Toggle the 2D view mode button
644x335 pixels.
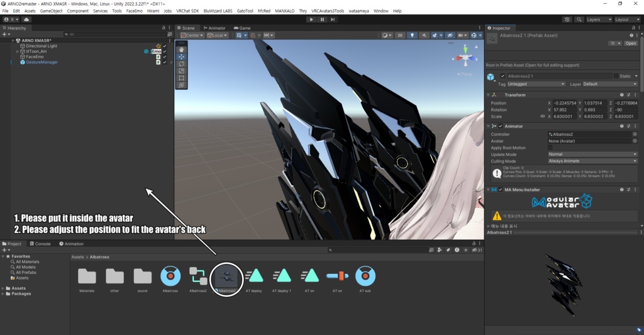(399, 35)
